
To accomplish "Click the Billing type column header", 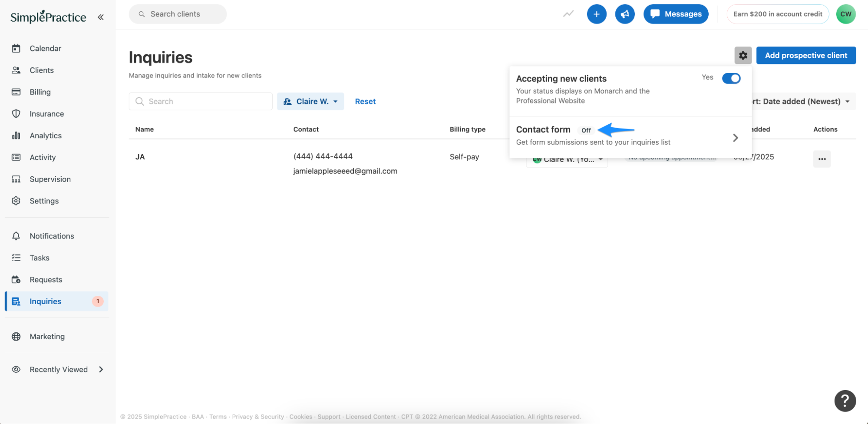I will (x=467, y=129).
